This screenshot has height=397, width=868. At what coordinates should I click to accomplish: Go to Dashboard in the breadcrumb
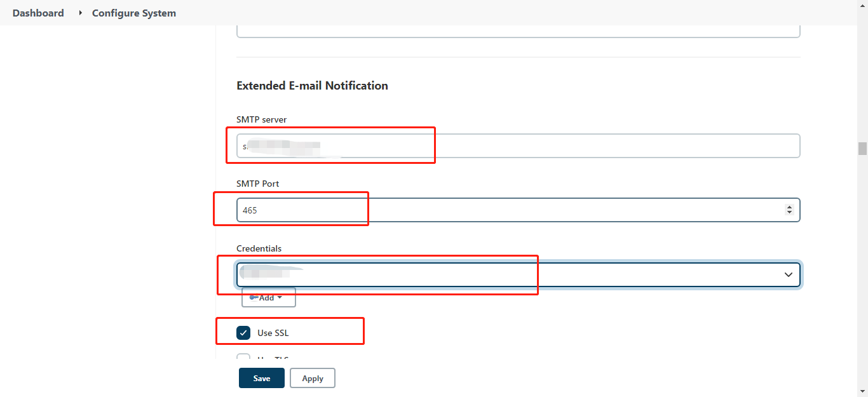pos(38,13)
